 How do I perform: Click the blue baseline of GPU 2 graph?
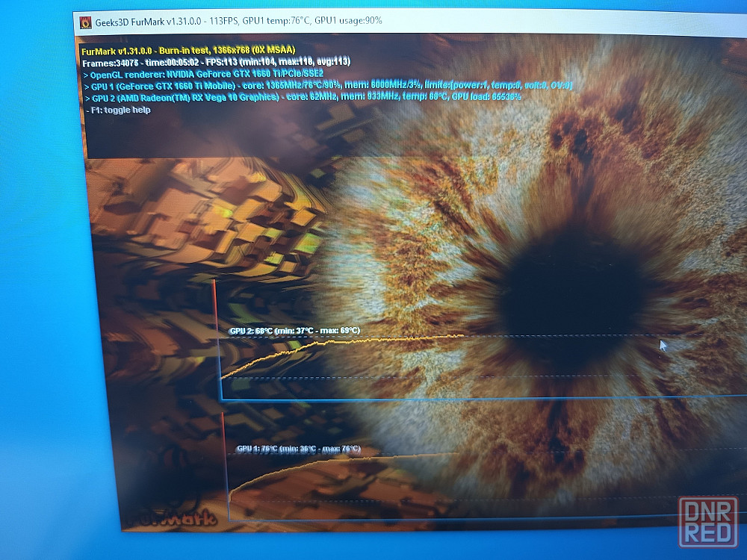coord(448,398)
